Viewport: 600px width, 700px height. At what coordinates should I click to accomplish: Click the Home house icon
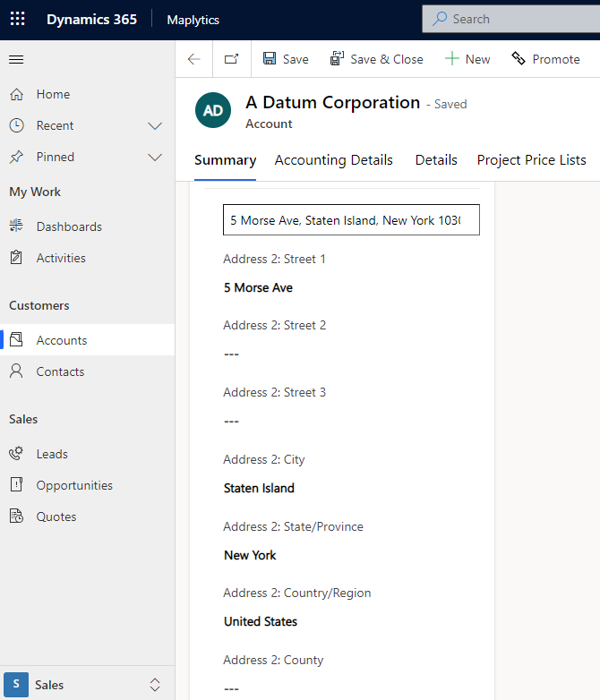[x=16, y=94]
